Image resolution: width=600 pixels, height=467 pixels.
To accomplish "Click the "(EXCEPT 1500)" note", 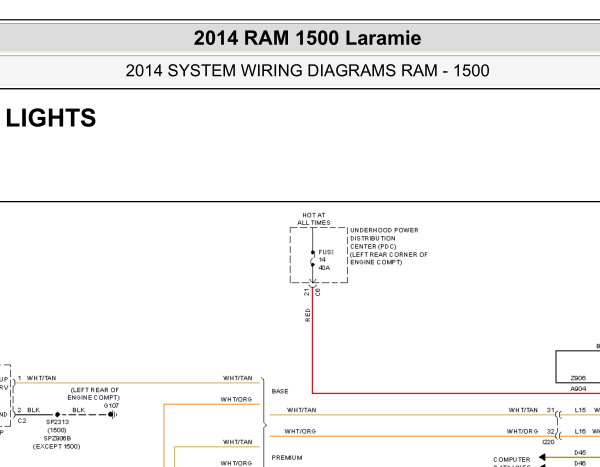I will pos(57,447).
